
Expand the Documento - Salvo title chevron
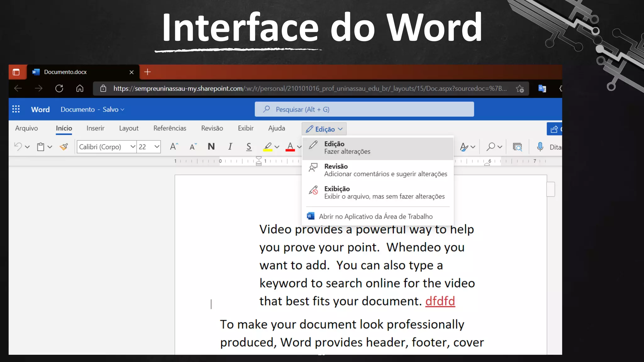[x=122, y=109]
